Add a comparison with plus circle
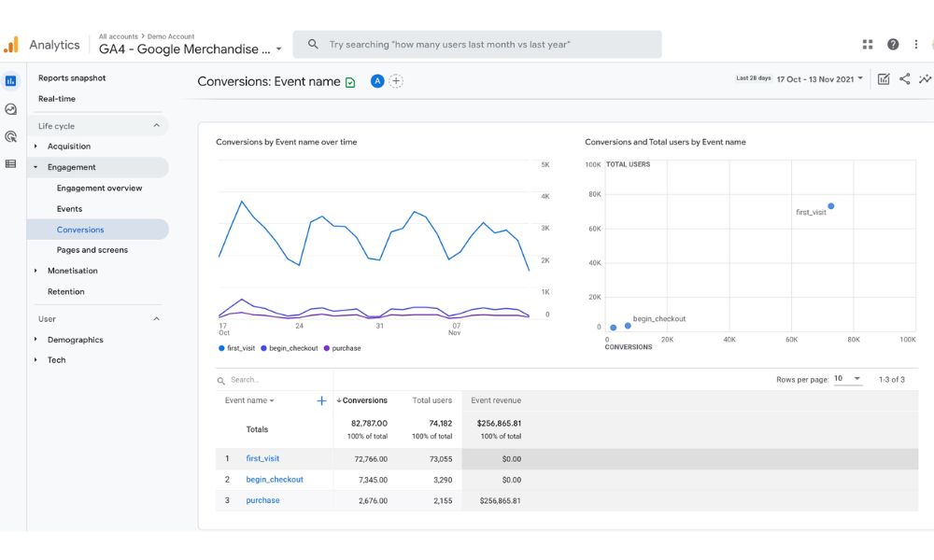The image size is (934, 560). pos(396,81)
